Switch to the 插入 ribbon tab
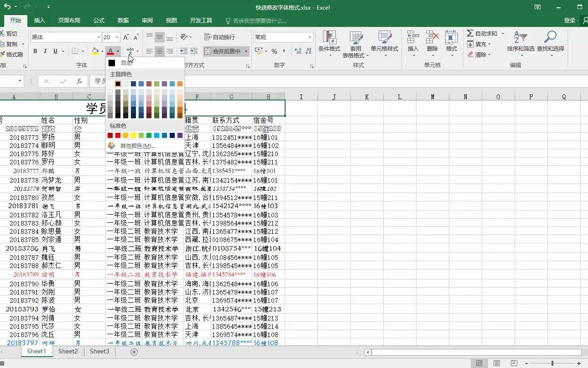The height and width of the screenshot is (368, 588). click(x=39, y=20)
